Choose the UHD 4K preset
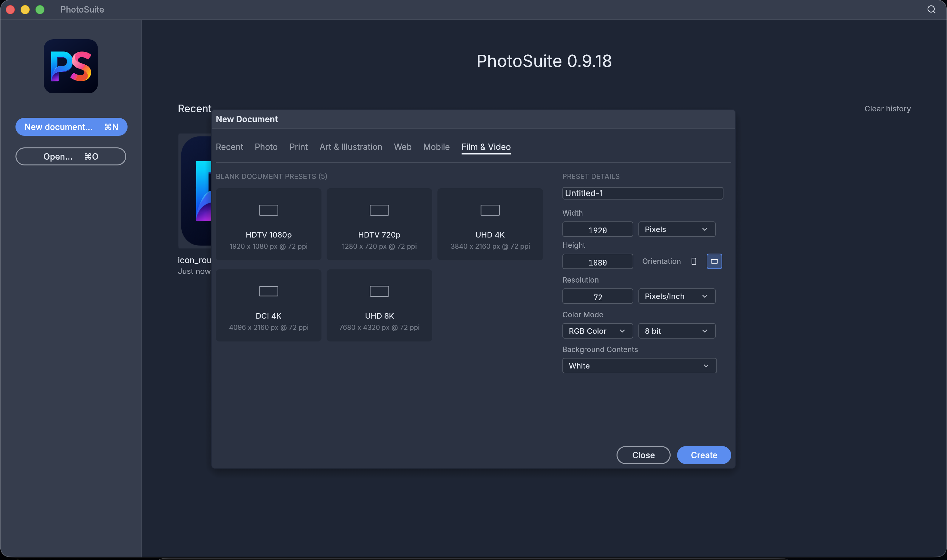Screen dimensions: 947x560 [490, 224]
